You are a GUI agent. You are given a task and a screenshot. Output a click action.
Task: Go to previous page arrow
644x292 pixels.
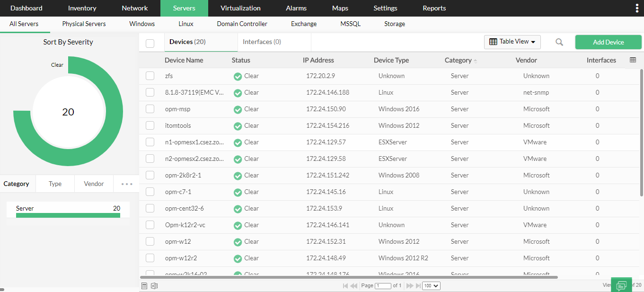[353, 286]
